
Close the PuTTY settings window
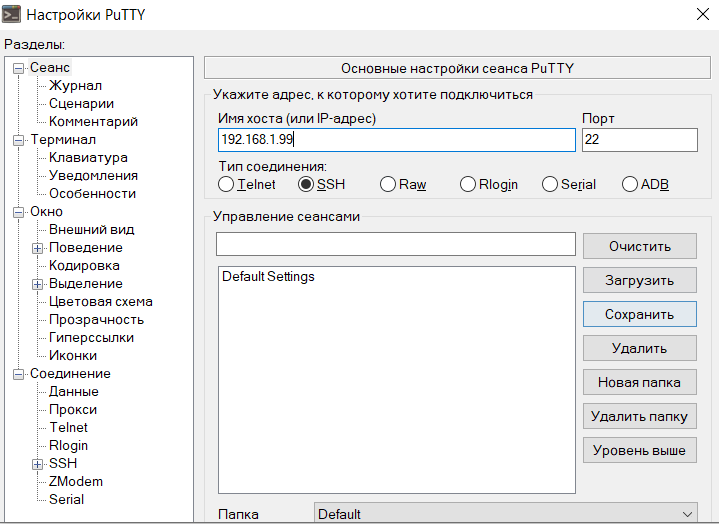[702, 14]
